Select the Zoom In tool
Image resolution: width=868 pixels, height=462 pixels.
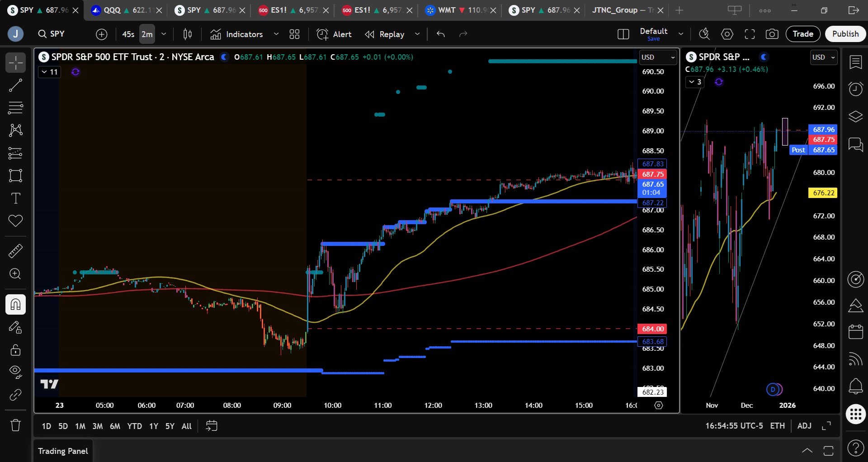(x=15, y=274)
